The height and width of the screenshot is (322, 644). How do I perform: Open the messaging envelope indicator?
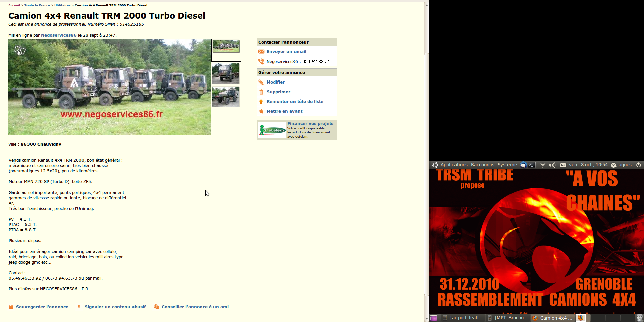click(x=563, y=165)
